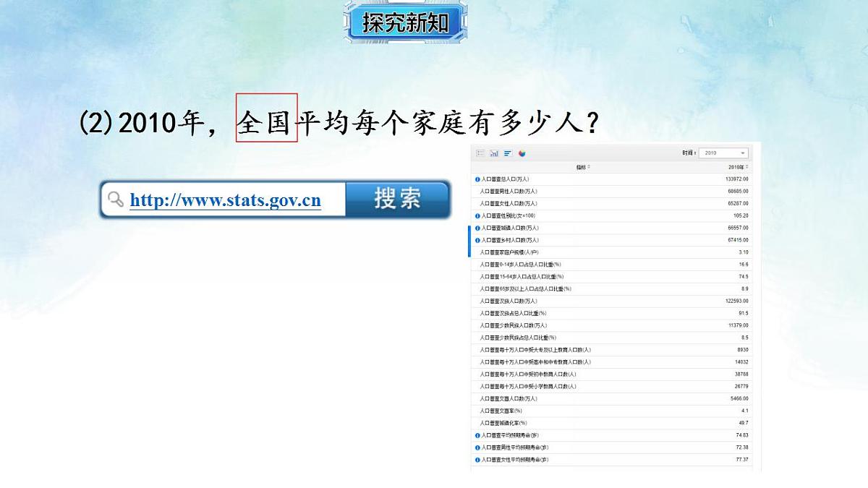Click info icon beside 人口普查性别比(女=100)
The width and height of the screenshot is (868, 488).
pos(477,215)
